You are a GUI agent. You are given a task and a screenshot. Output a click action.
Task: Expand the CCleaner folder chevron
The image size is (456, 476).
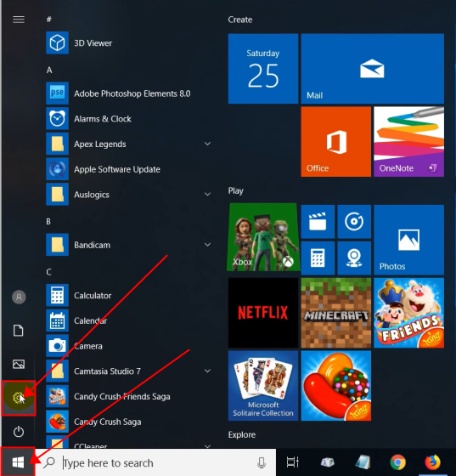[207, 446]
